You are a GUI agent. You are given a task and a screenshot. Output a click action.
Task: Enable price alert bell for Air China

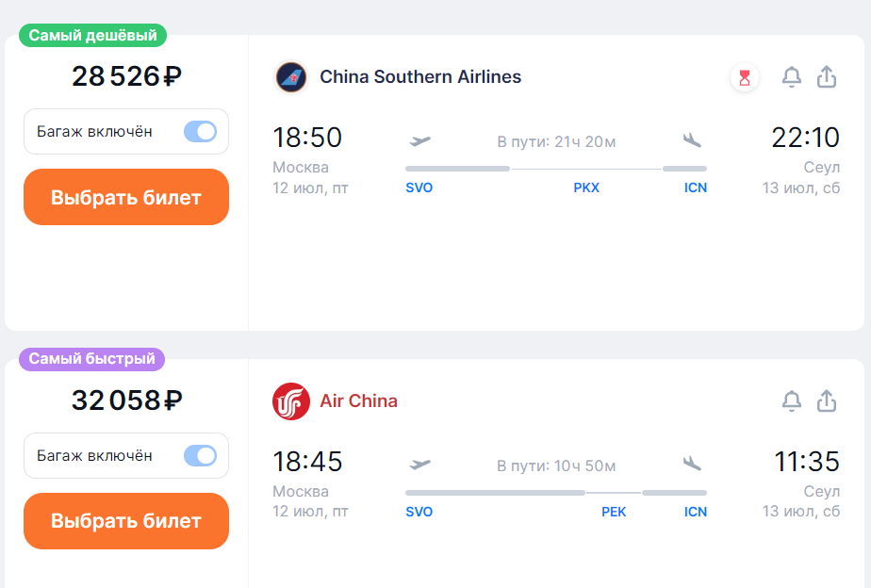click(x=792, y=401)
